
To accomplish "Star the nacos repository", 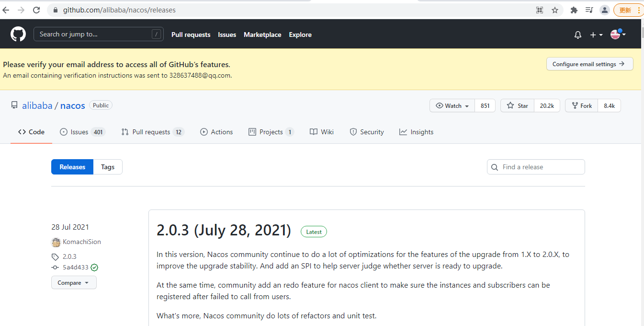I will click(x=517, y=105).
